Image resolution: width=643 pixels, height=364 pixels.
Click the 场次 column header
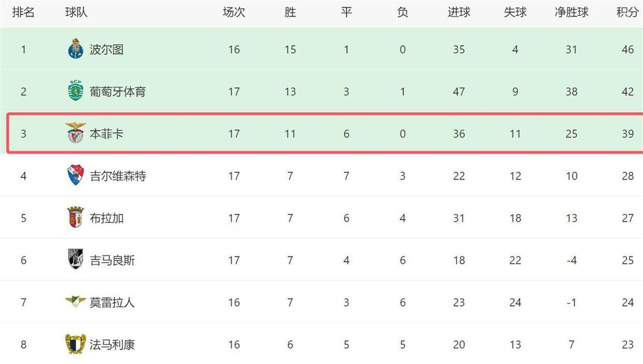[x=234, y=12]
